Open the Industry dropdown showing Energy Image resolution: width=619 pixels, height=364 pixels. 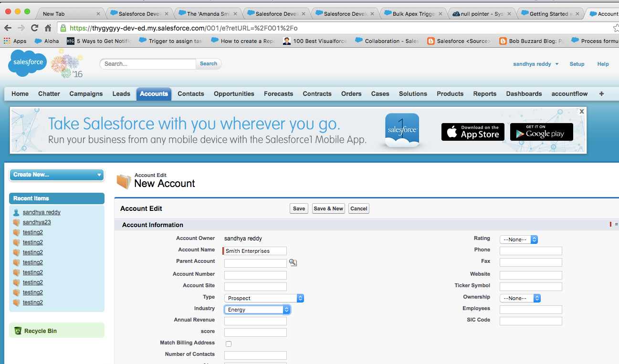[257, 310]
